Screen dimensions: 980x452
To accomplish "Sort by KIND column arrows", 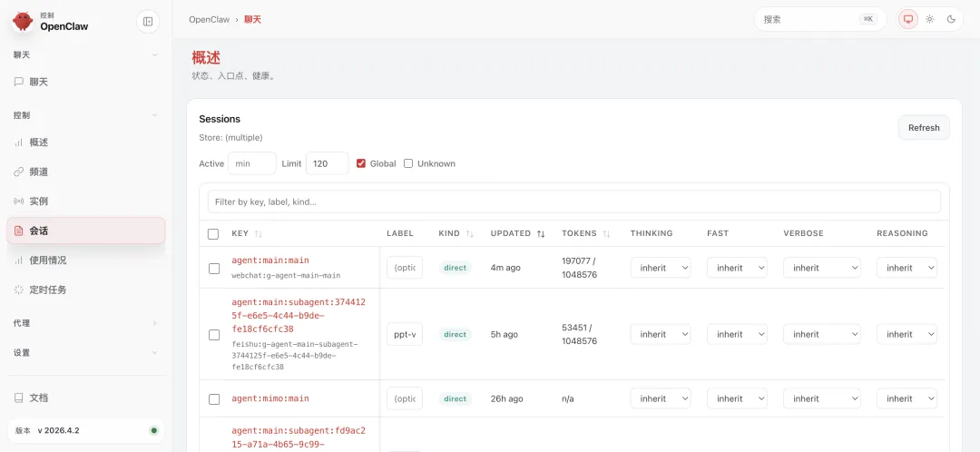I will click(x=469, y=234).
